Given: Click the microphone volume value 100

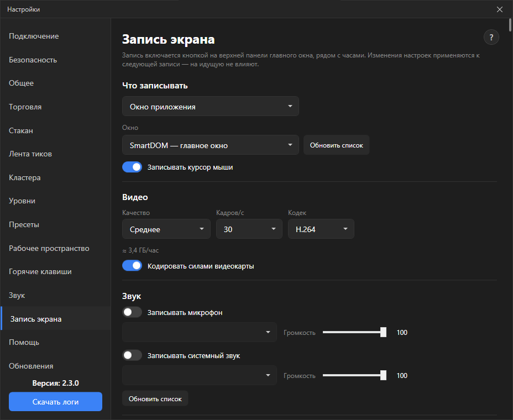Looking at the screenshot, I should (x=402, y=332).
